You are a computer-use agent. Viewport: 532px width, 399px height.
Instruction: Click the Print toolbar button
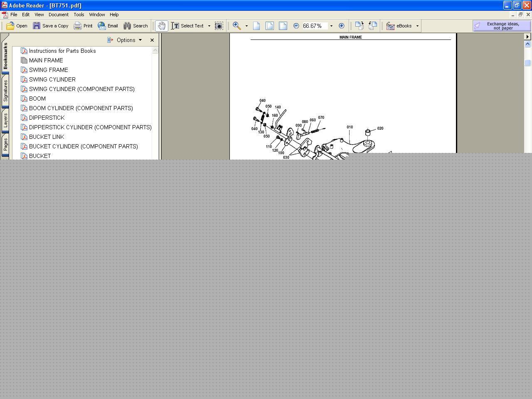(83, 26)
